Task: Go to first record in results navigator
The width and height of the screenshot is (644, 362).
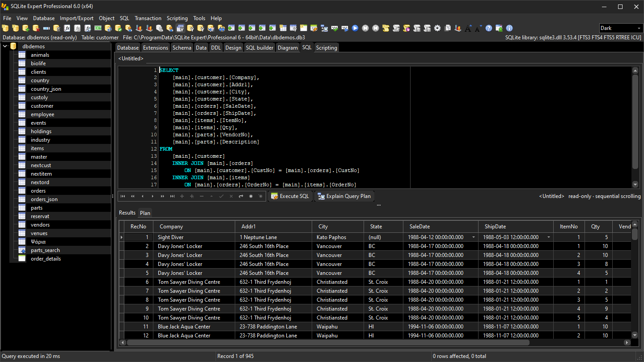Action: pyautogui.click(x=123, y=196)
